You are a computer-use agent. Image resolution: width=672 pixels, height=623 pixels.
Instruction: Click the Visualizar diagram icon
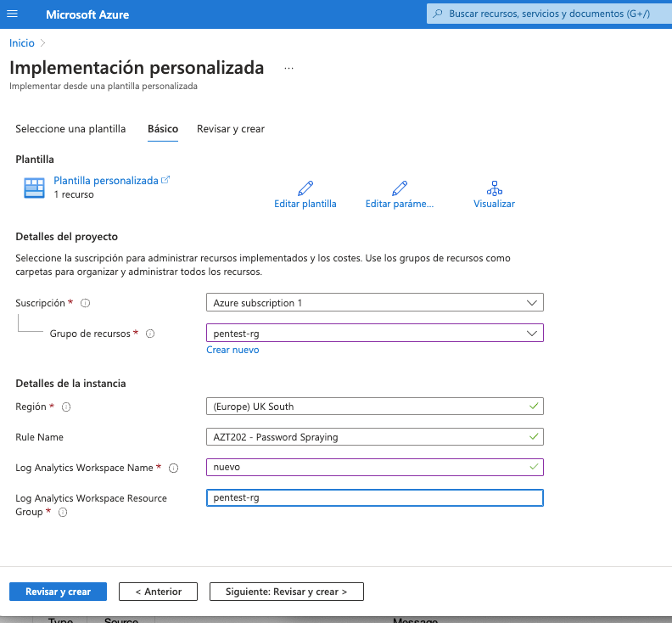click(495, 188)
